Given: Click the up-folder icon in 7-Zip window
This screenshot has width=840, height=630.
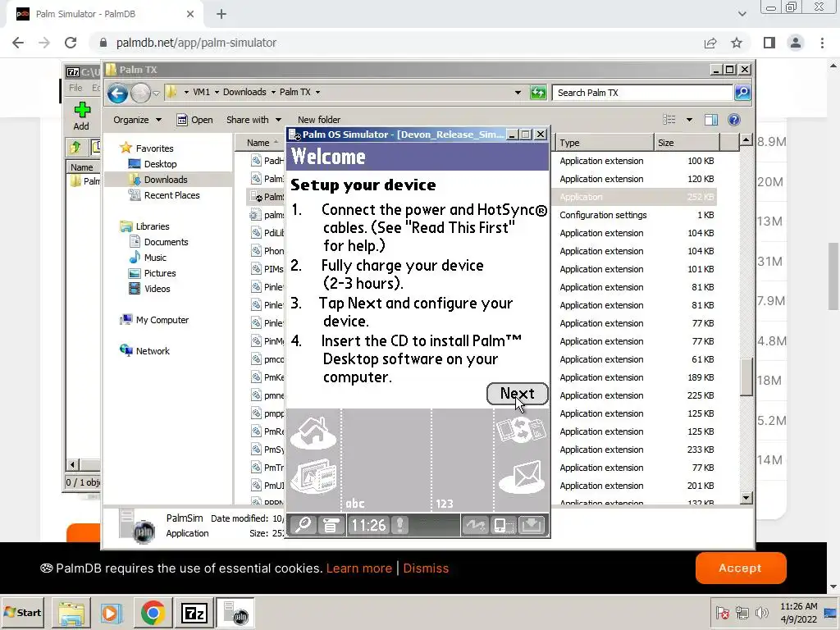Looking at the screenshot, I should [x=75, y=146].
